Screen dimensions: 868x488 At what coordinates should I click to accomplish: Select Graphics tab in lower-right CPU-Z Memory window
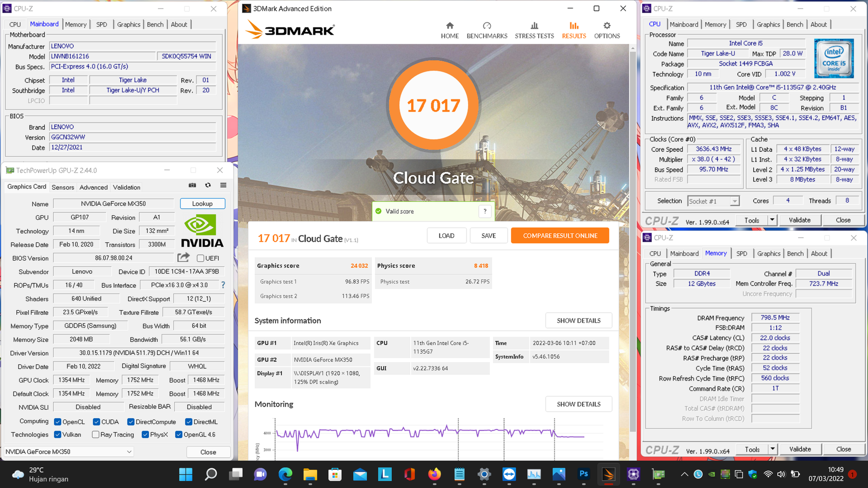pos(769,253)
